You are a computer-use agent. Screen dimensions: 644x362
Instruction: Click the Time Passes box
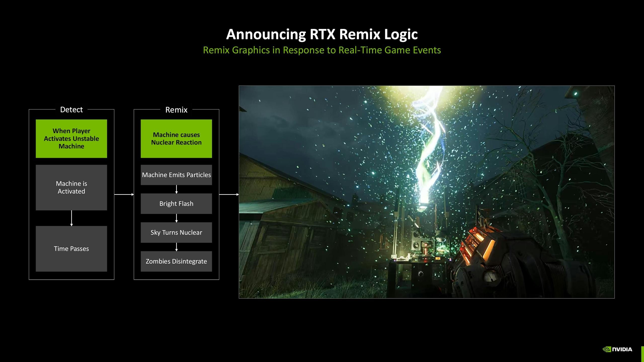(71, 249)
